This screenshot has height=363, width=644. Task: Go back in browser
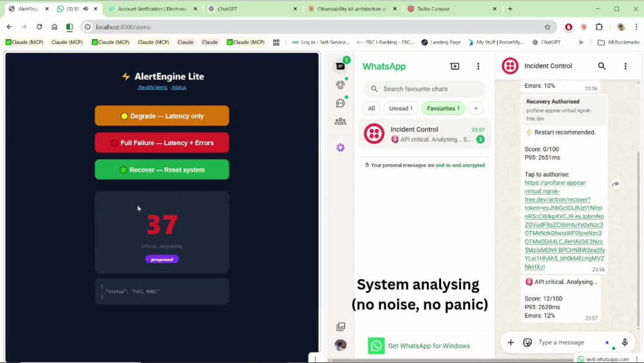10,27
